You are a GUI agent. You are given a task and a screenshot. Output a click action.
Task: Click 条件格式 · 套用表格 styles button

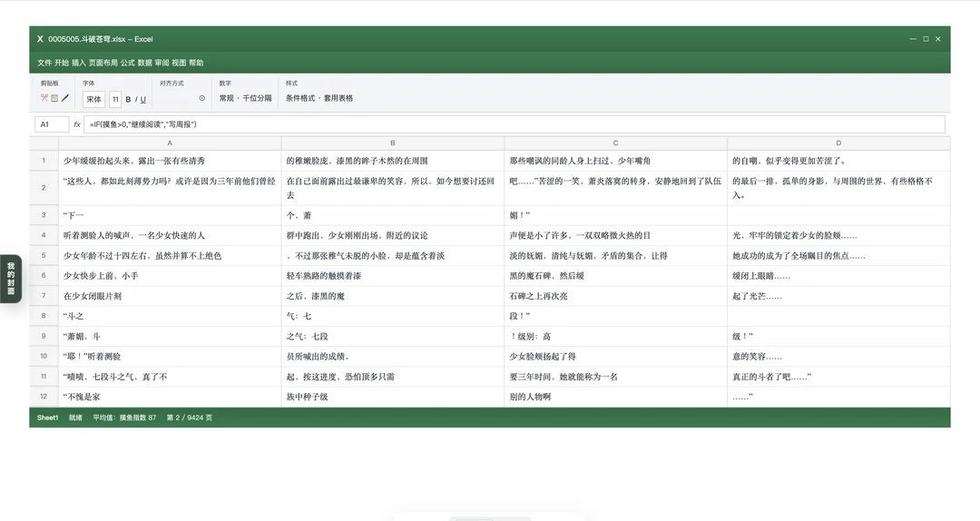coord(319,98)
